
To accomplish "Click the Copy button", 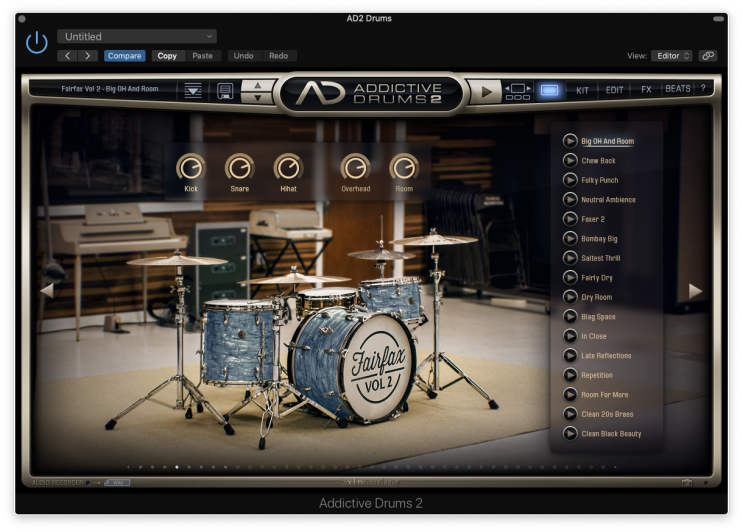I will point(167,56).
